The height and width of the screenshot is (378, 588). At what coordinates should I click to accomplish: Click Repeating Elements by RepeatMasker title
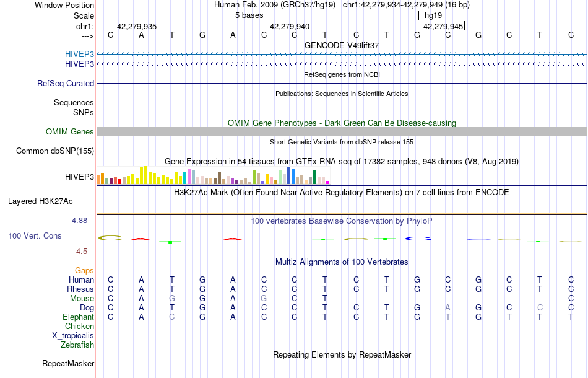pos(342,355)
